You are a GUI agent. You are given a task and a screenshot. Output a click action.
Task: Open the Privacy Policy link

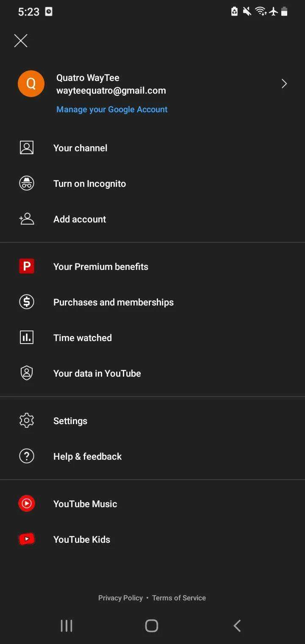tap(120, 598)
